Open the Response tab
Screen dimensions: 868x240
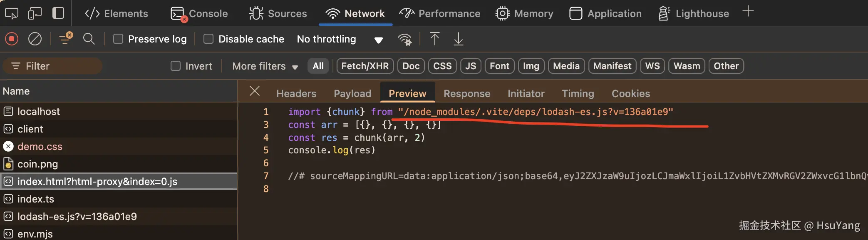click(x=466, y=94)
